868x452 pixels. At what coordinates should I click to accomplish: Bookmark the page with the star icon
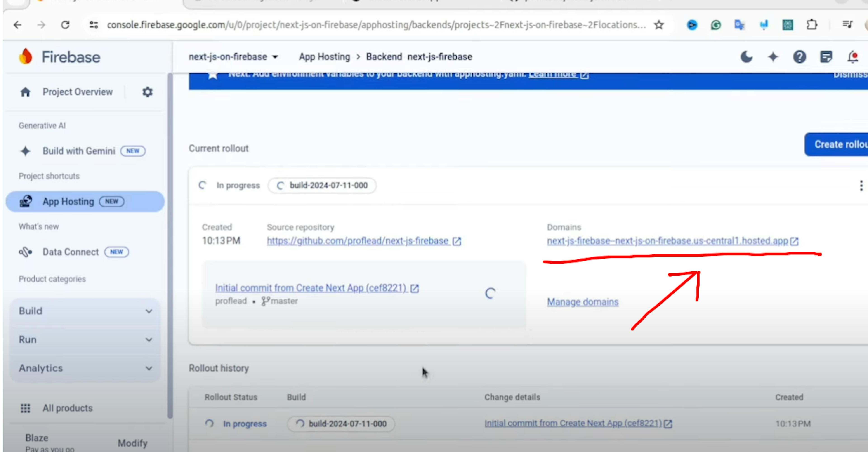coord(659,25)
